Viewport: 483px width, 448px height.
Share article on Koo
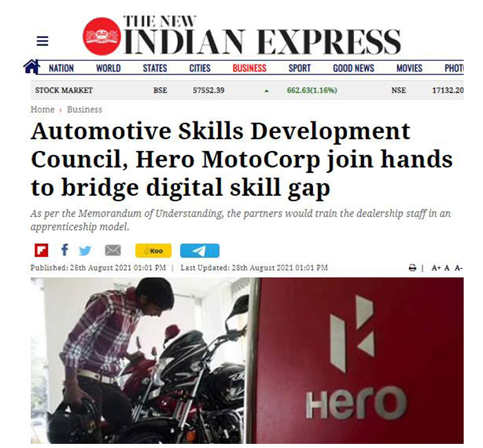pos(153,250)
